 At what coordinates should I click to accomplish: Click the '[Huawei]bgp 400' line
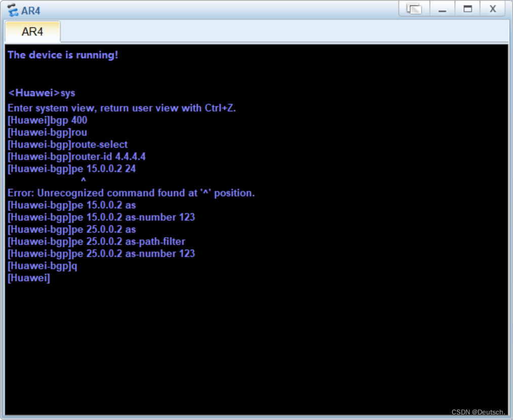pos(48,120)
